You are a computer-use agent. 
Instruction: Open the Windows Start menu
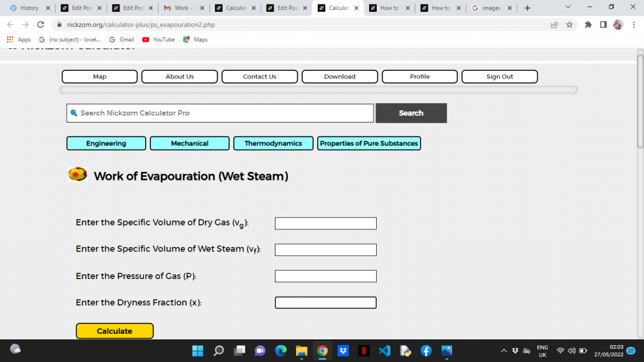tap(197, 351)
